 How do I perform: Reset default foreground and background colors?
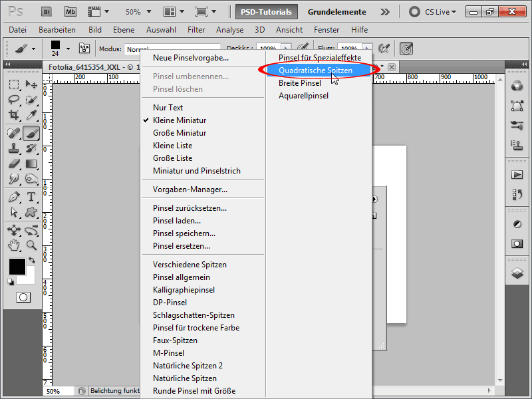(x=11, y=282)
